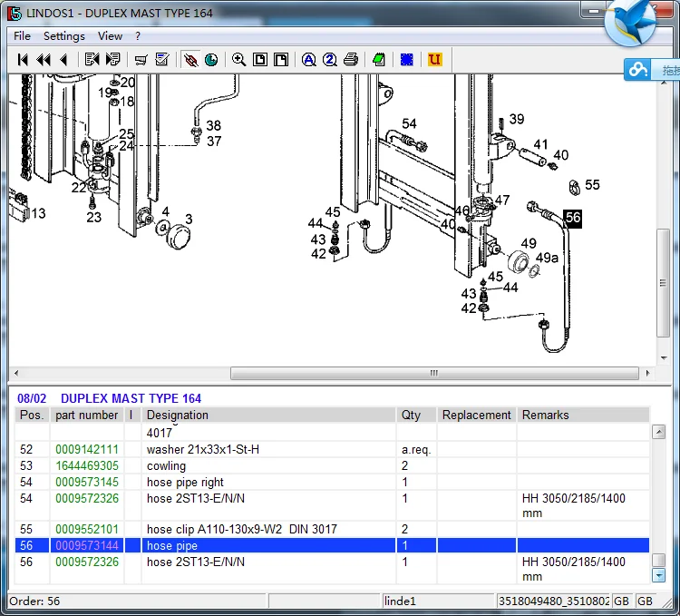Select callout 56 in the diagram
Viewport: 680px width, 616px height.
(x=572, y=219)
